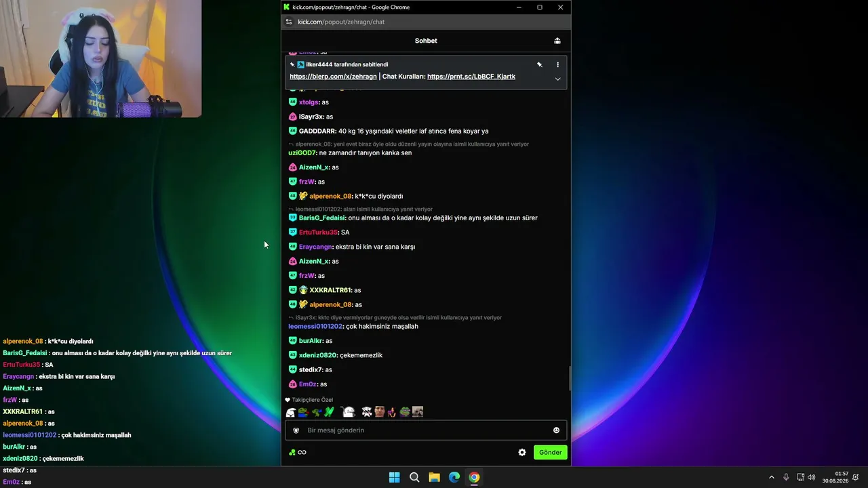Open Windows Search from taskbar
Screen dimensions: 868x488
point(414,477)
